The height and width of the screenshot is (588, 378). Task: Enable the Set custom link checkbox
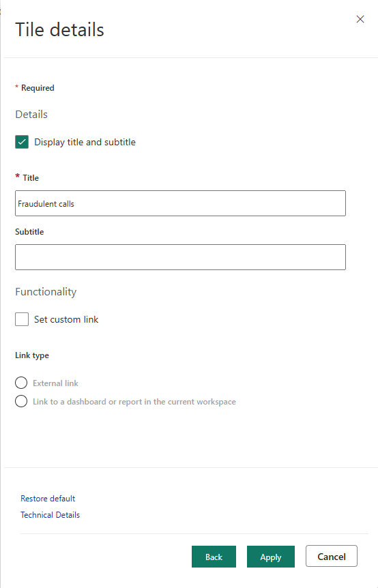[22, 319]
